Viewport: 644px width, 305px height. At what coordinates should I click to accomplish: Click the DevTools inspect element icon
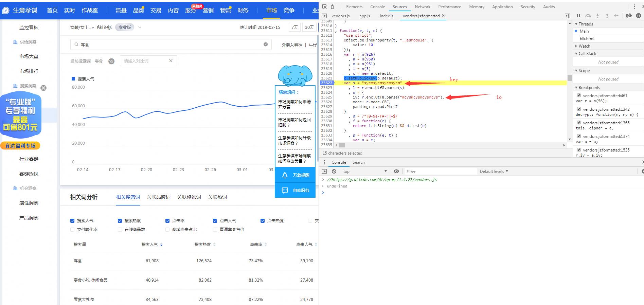pos(325,6)
